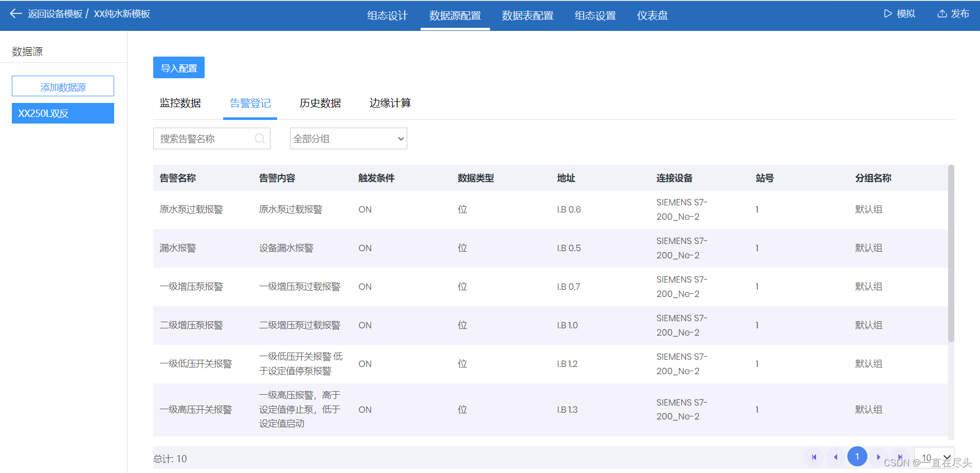Click address cell I.B 0.6
The image size is (980, 473).
(569, 209)
